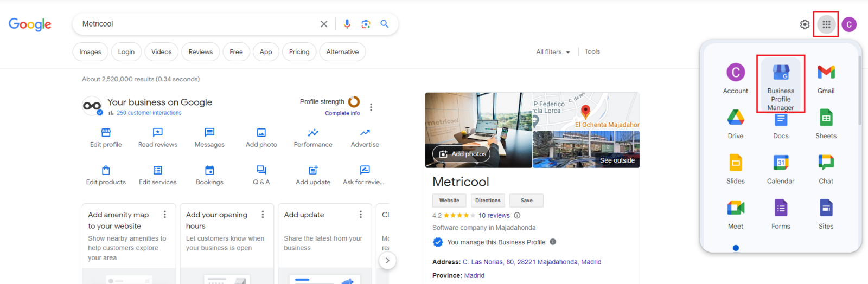Open the Google apps grid

[x=826, y=24]
